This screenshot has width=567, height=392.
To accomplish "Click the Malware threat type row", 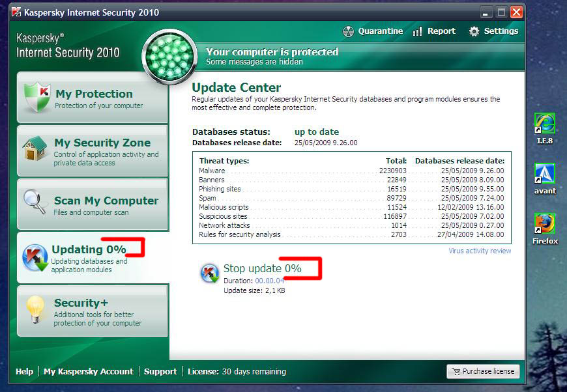I will (351, 171).
